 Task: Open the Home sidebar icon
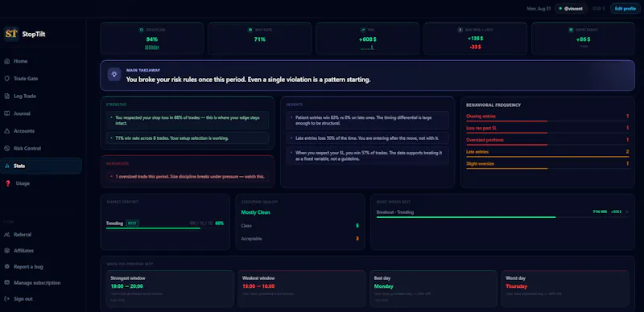point(7,61)
